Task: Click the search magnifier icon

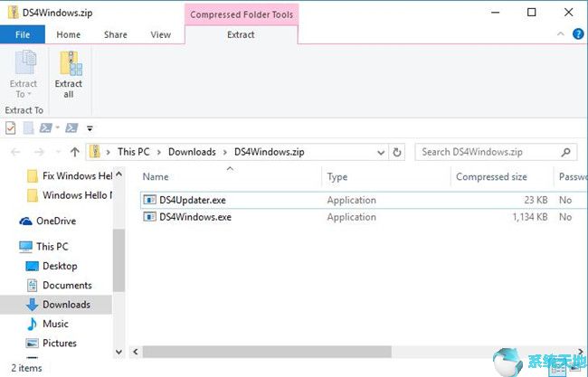Action: point(565,152)
